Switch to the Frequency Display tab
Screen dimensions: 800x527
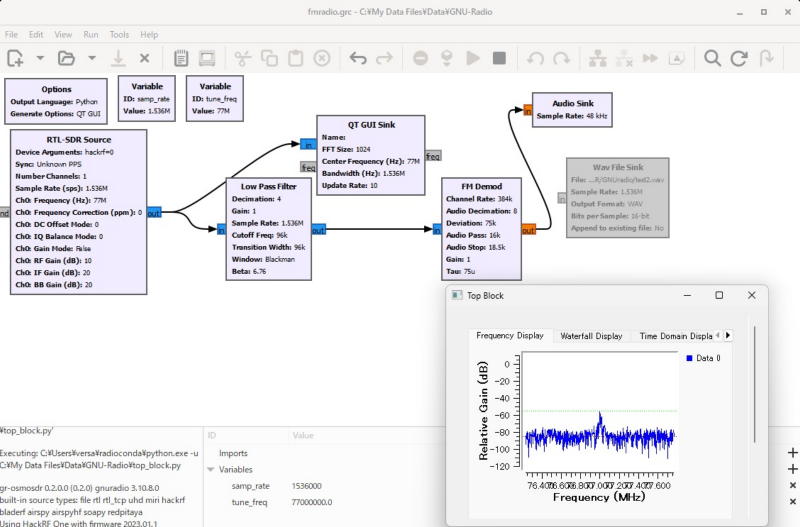(510, 336)
